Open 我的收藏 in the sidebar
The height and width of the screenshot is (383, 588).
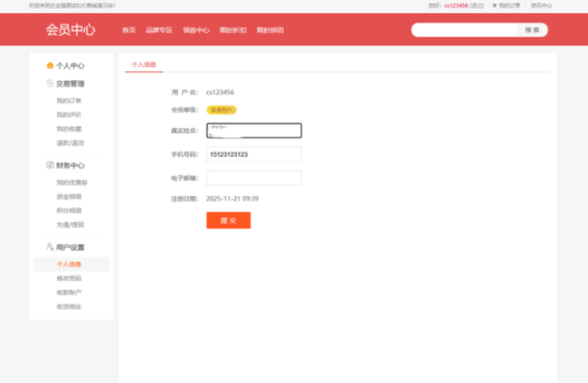[69, 129]
